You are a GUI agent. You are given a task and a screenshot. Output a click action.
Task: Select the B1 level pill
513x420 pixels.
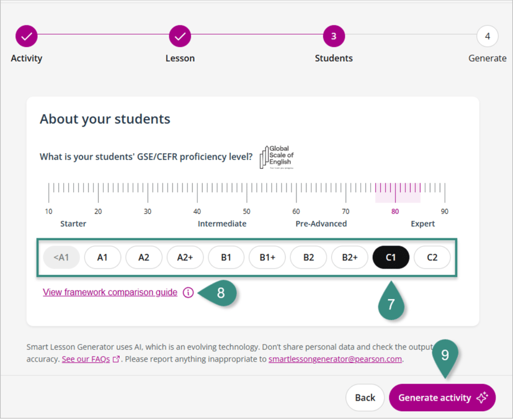(226, 257)
